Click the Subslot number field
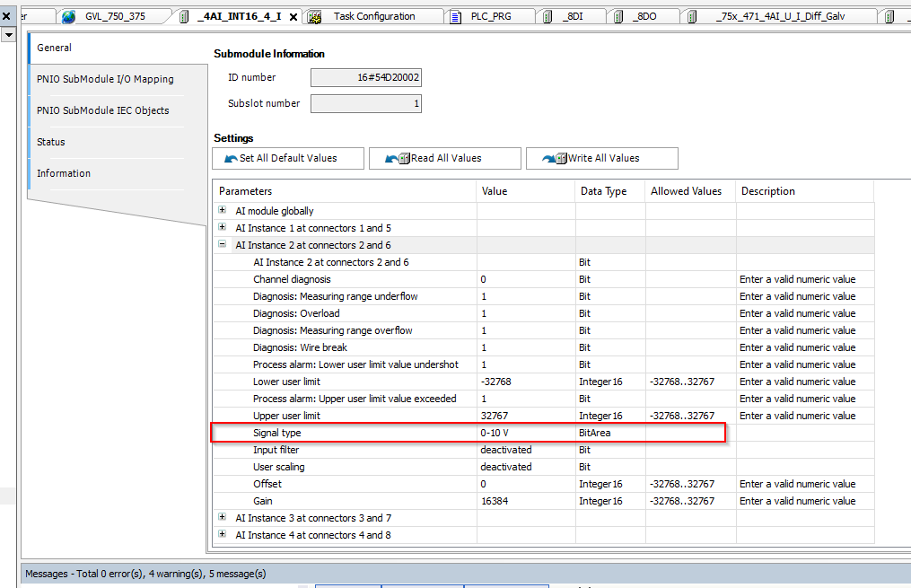 click(366, 103)
